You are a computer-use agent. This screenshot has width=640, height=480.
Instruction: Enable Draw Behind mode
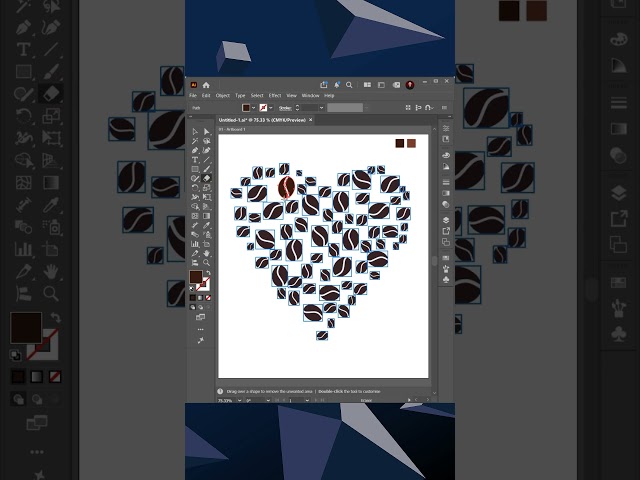tap(200, 307)
